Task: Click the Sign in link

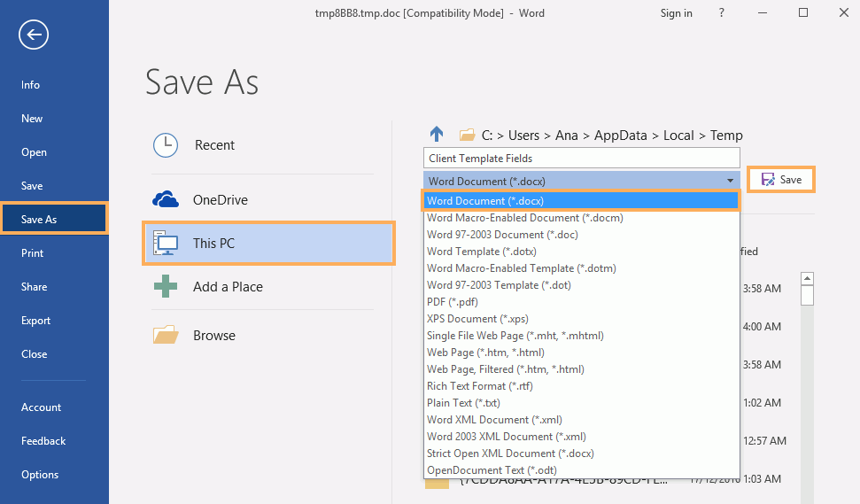Action: (676, 13)
